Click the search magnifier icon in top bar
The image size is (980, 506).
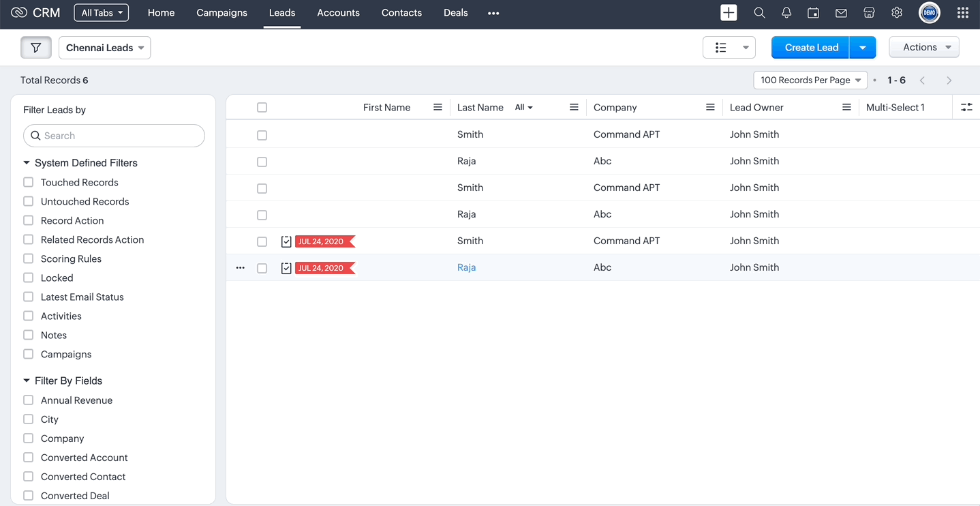(x=759, y=13)
